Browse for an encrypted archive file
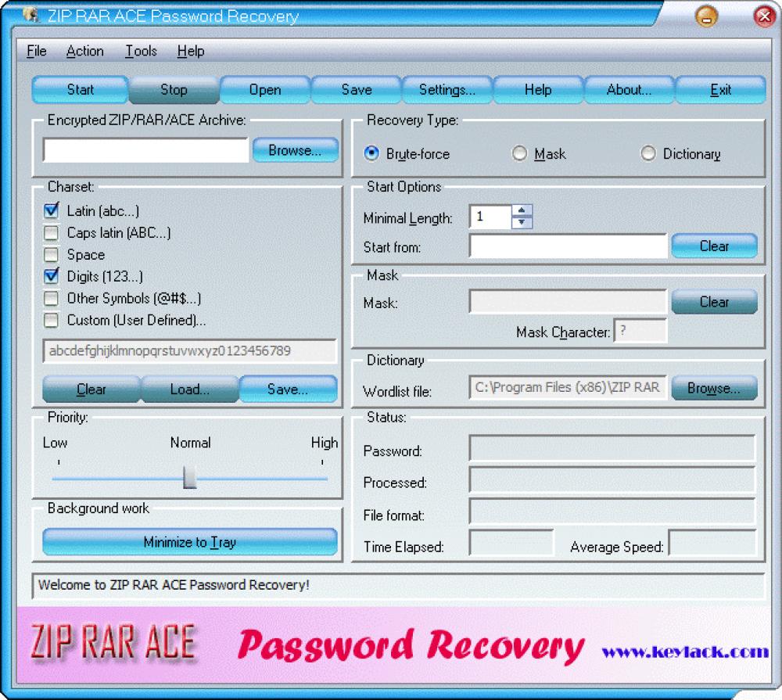This screenshot has height=700, width=782. pos(295,149)
